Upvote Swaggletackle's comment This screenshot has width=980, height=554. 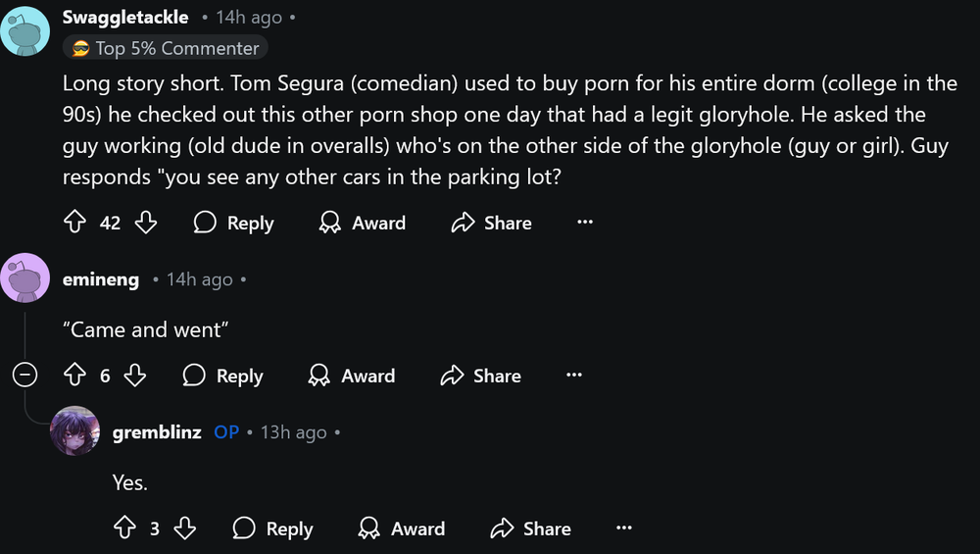point(74,223)
